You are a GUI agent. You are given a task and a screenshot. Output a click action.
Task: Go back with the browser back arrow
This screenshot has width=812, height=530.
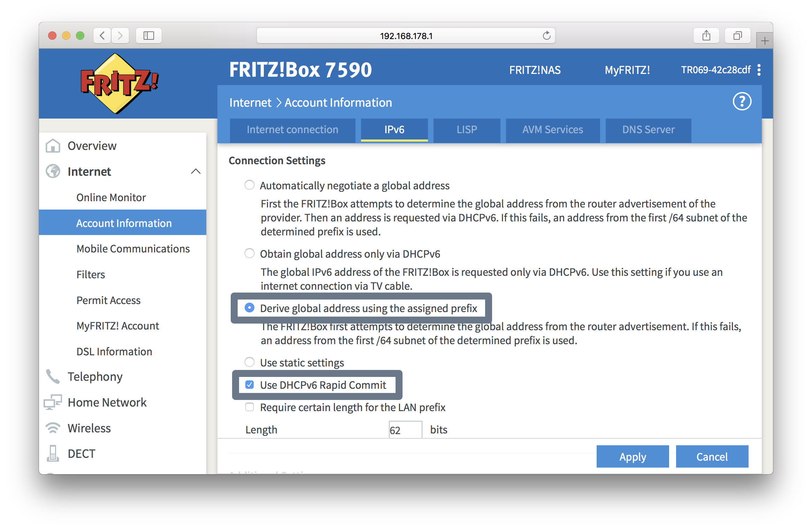tap(102, 36)
